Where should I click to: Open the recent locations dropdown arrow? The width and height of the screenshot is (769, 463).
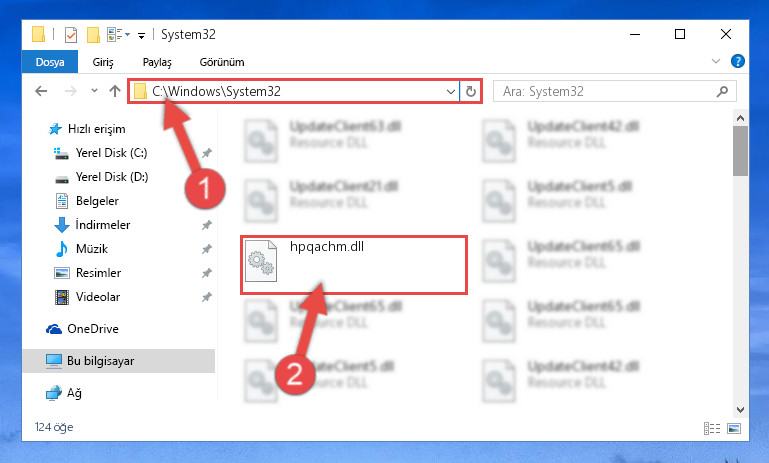[94, 91]
